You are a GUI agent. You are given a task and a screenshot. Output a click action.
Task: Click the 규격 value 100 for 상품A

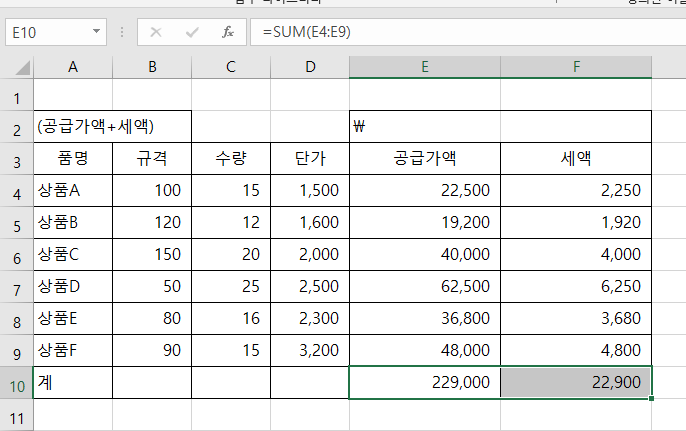152,190
